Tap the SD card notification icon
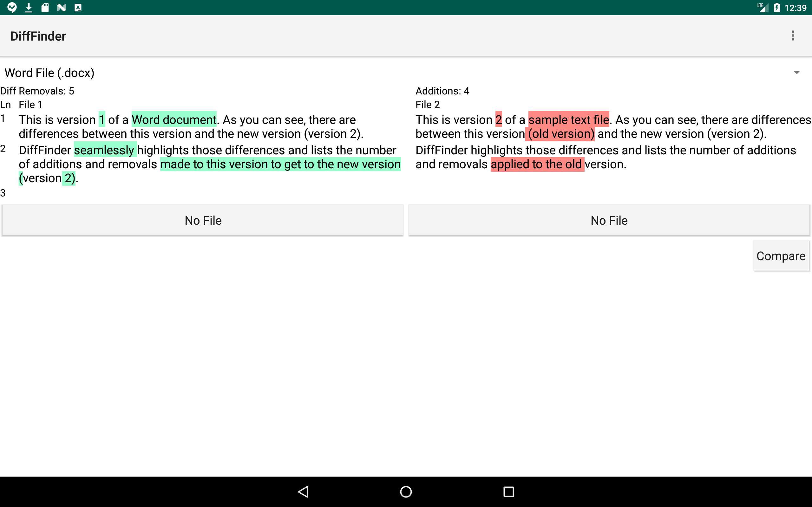This screenshot has height=507, width=812. coord(45,7)
